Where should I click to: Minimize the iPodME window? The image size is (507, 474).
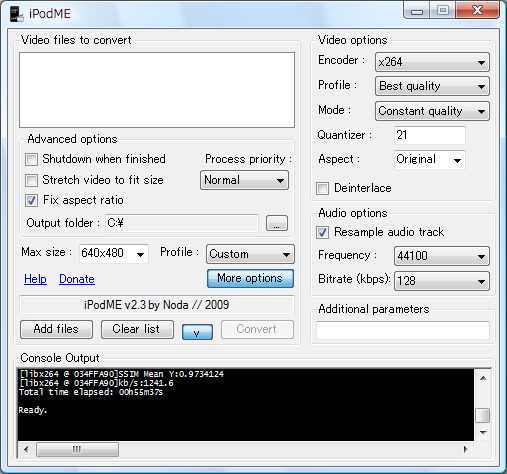(417, 11)
